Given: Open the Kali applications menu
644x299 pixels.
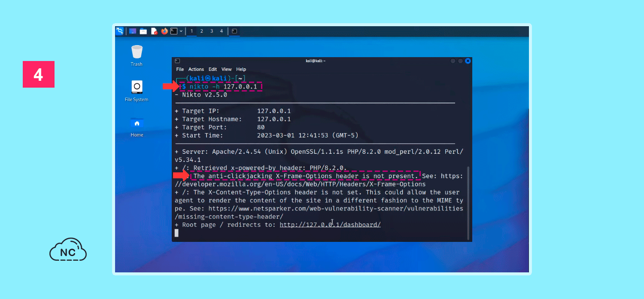Looking at the screenshot, I should 120,31.
